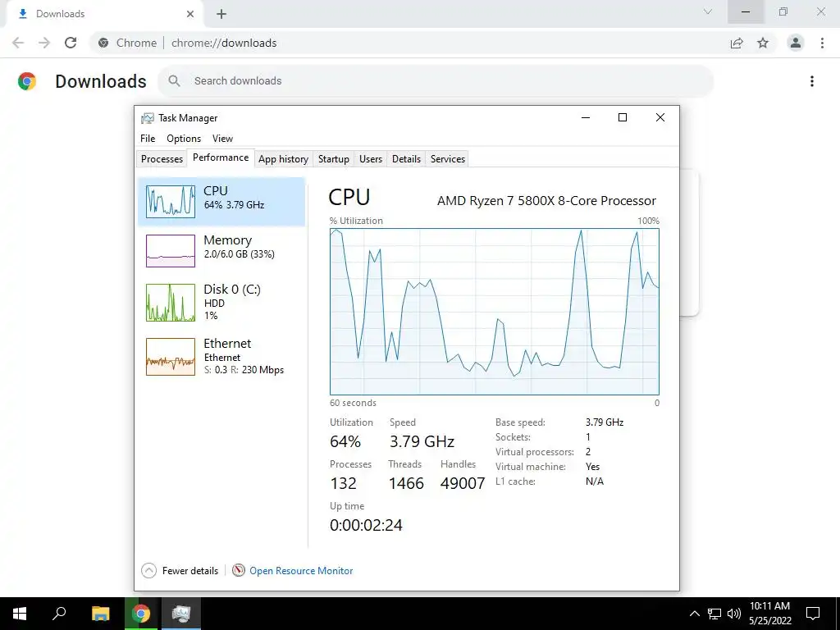Click the Chrome site info chip
Viewport: 840px width, 630px height.
point(128,43)
